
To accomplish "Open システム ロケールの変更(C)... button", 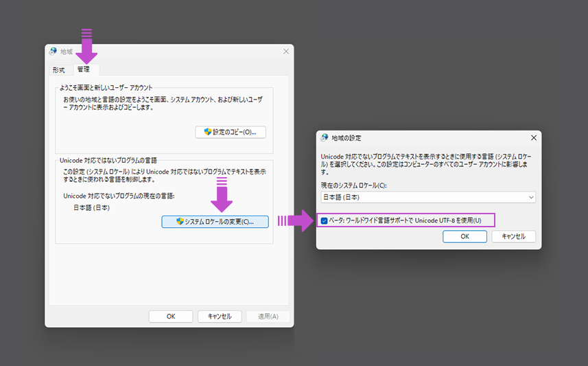I will pos(215,222).
